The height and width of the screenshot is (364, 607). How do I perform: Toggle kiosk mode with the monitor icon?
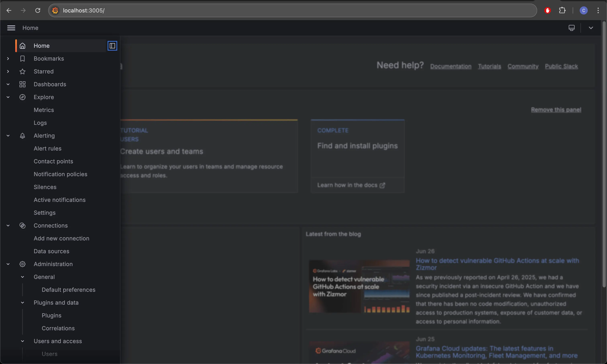(571, 28)
